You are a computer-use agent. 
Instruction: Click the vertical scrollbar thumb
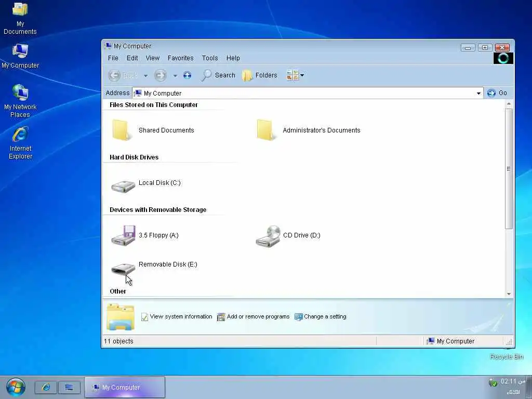[509, 169]
